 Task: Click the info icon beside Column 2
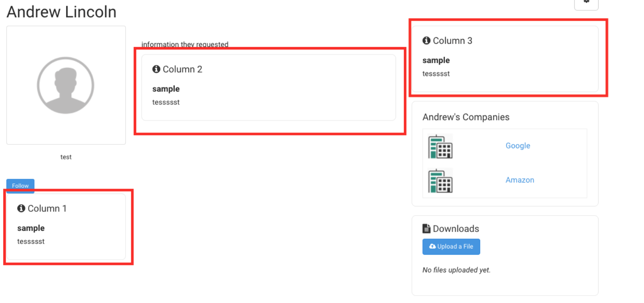[156, 69]
